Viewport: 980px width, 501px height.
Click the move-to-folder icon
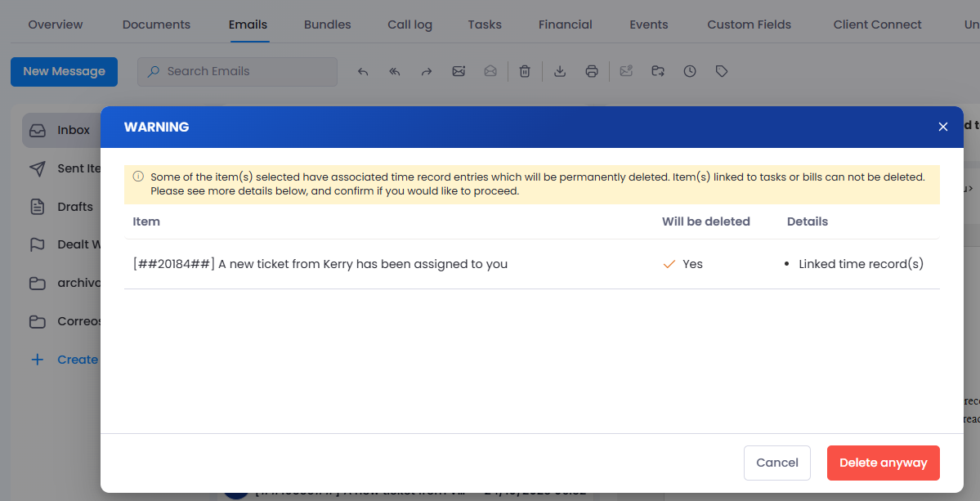pyautogui.click(x=658, y=72)
